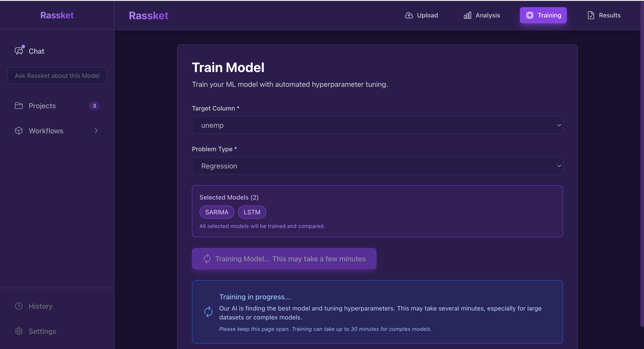Screen dimensions: 644x349
Task: Click the Ask Rassket input field
Action: 57,76
